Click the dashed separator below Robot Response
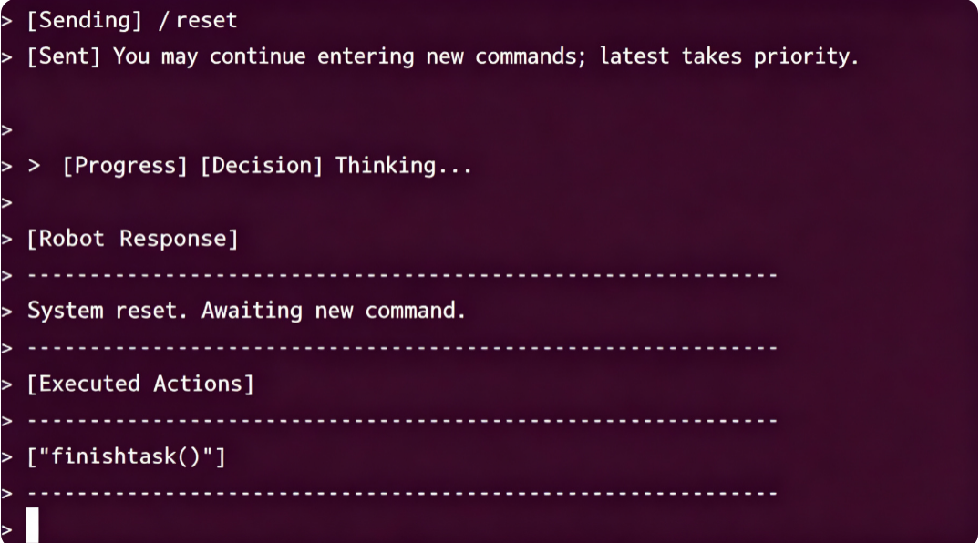The width and height of the screenshot is (980, 543). tap(402, 275)
